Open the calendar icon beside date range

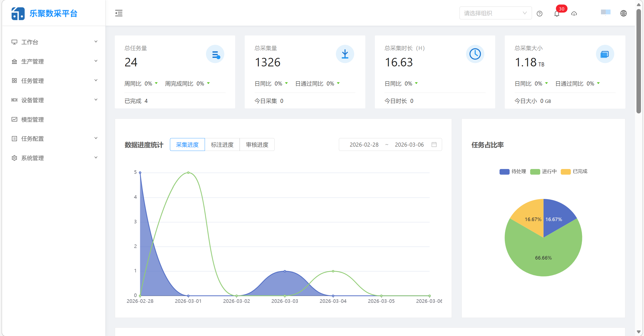click(x=435, y=144)
